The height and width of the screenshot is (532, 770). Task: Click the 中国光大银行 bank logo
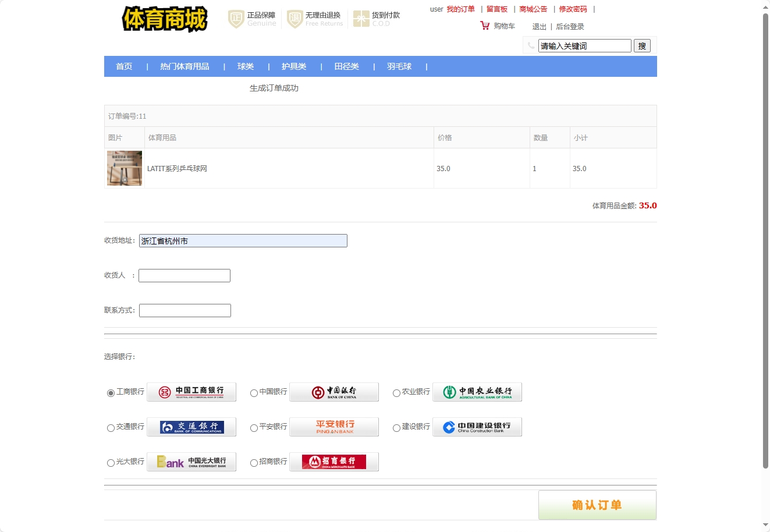(x=191, y=462)
